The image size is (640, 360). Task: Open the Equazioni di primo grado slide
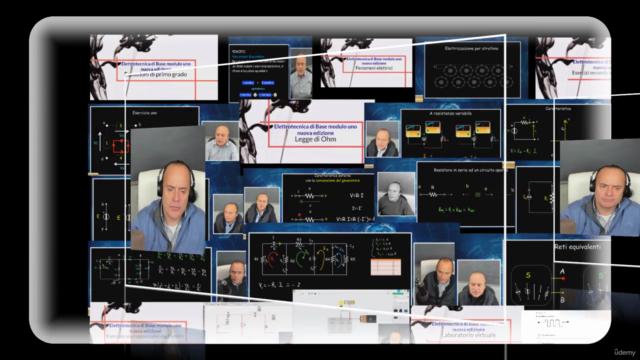tap(154, 67)
